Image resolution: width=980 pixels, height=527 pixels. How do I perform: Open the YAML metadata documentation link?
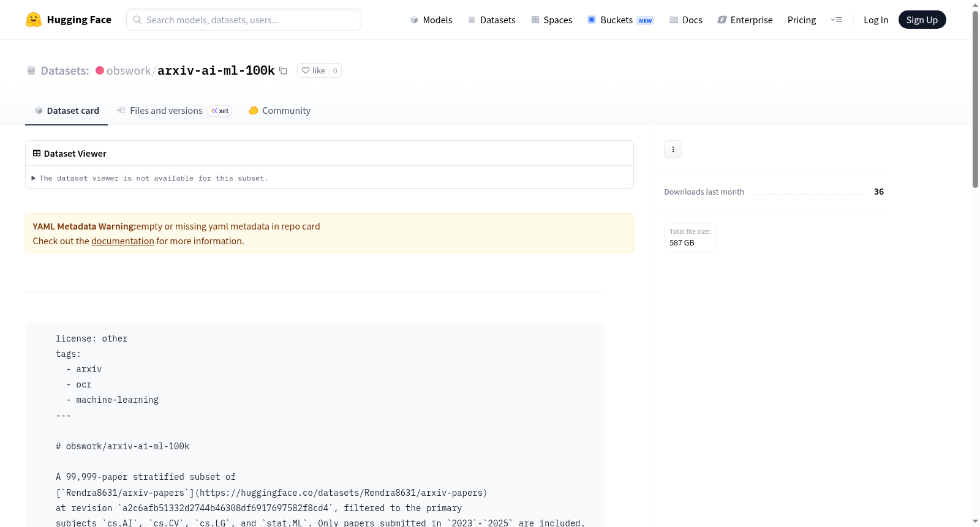point(123,241)
